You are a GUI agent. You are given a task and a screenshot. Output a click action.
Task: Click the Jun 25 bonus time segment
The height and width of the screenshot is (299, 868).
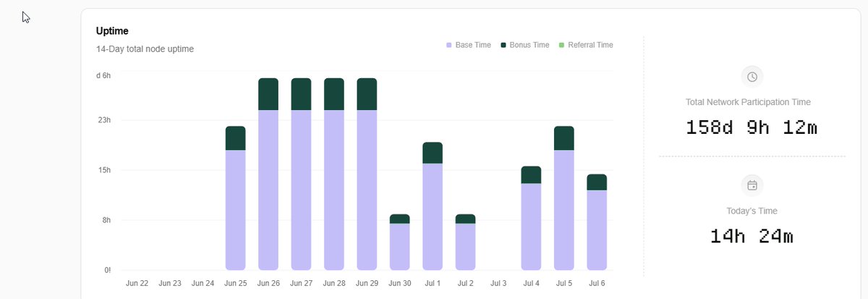point(236,138)
